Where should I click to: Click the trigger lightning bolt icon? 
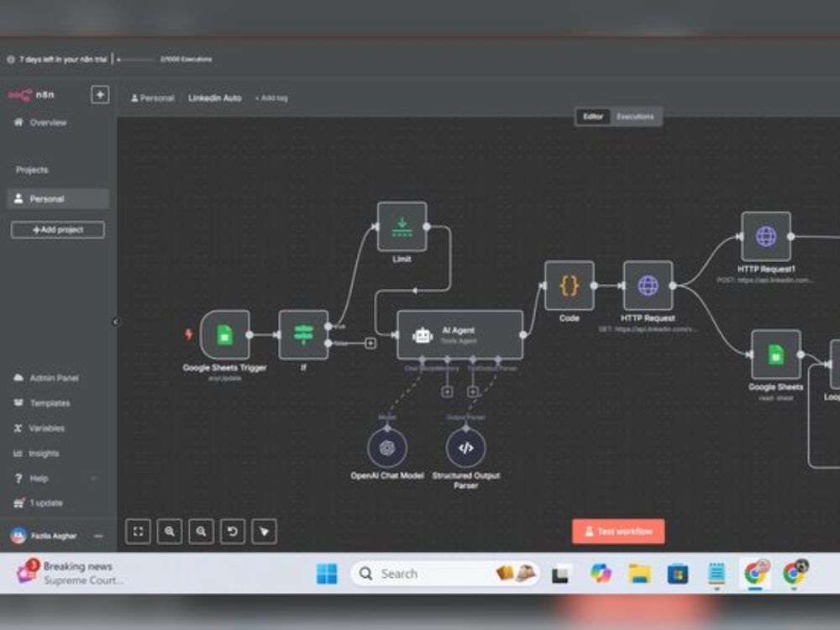coord(188,335)
